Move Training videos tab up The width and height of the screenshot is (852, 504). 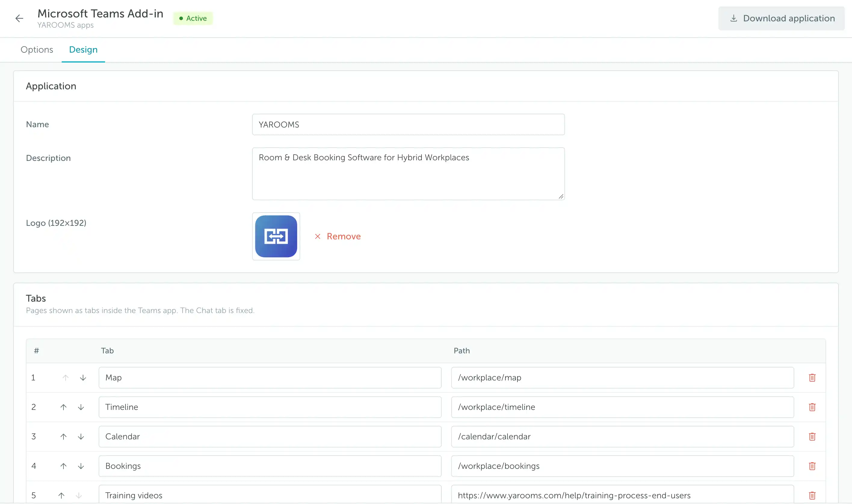(61, 496)
